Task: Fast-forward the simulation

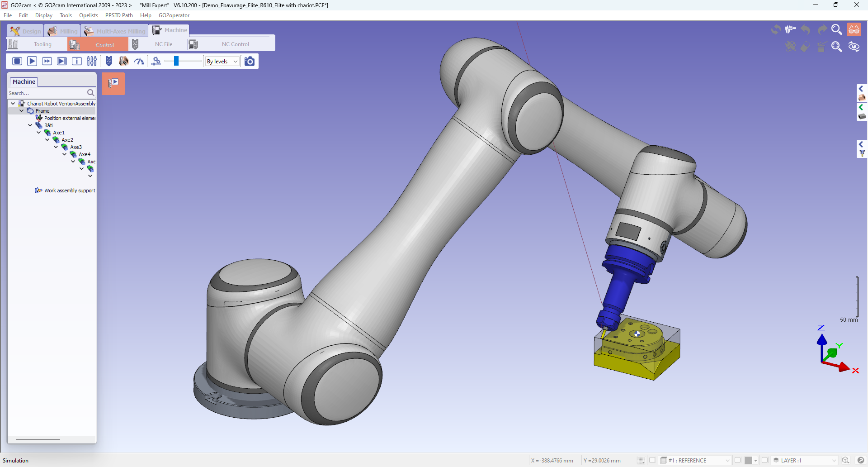Action: click(x=47, y=61)
